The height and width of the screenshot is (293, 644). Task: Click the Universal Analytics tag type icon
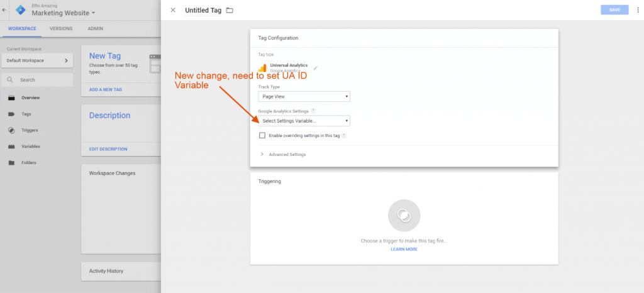(262, 68)
